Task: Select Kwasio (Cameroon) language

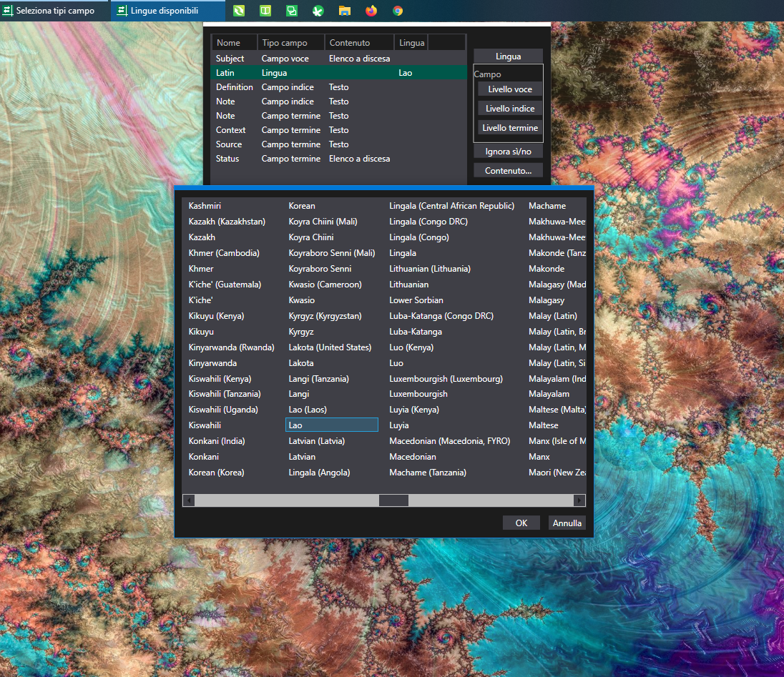Action: click(325, 285)
